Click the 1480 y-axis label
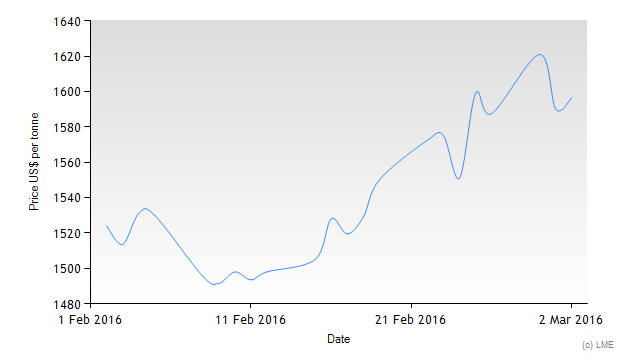This screenshot has width=630, height=360. point(67,305)
